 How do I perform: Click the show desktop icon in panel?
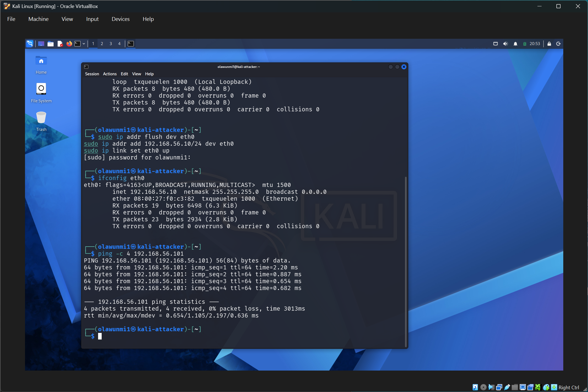click(41, 44)
